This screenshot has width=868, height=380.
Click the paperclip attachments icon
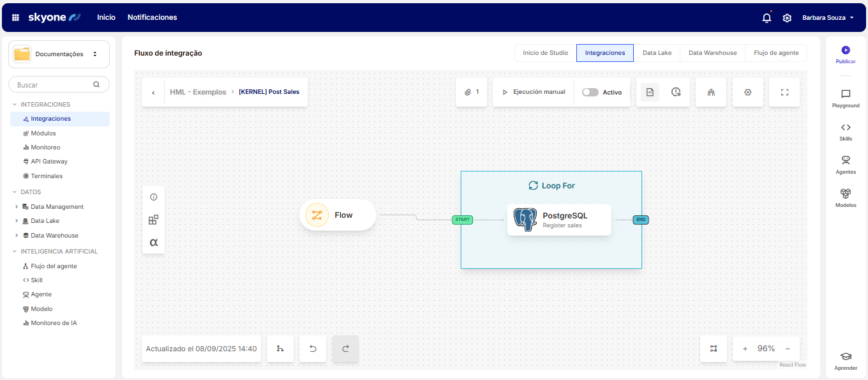pos(468,92)
